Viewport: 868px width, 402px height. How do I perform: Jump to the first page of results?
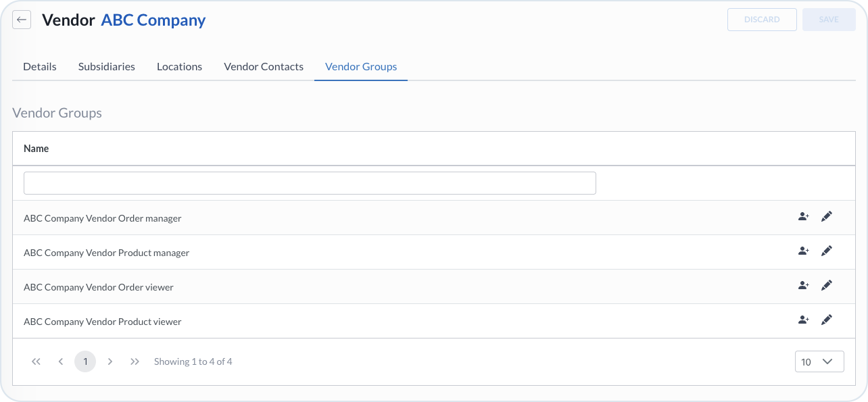pyautogui.click(x=37, y=361)
